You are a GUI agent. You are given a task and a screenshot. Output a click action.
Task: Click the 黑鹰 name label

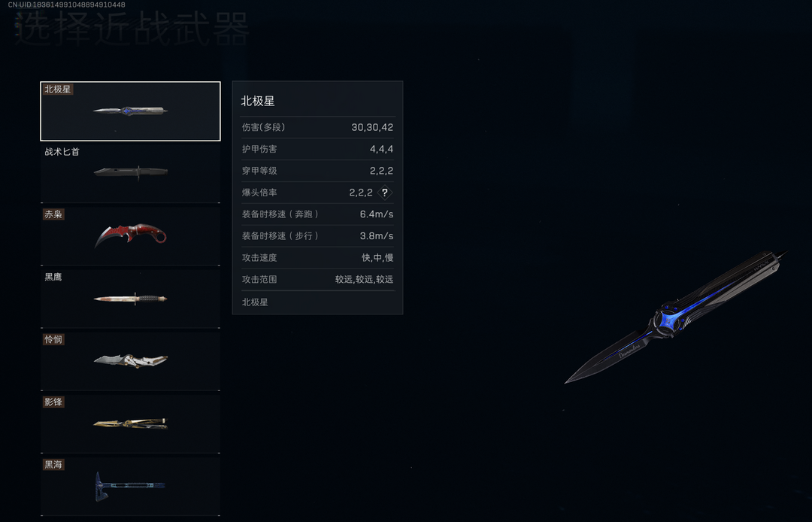point(53,277)
